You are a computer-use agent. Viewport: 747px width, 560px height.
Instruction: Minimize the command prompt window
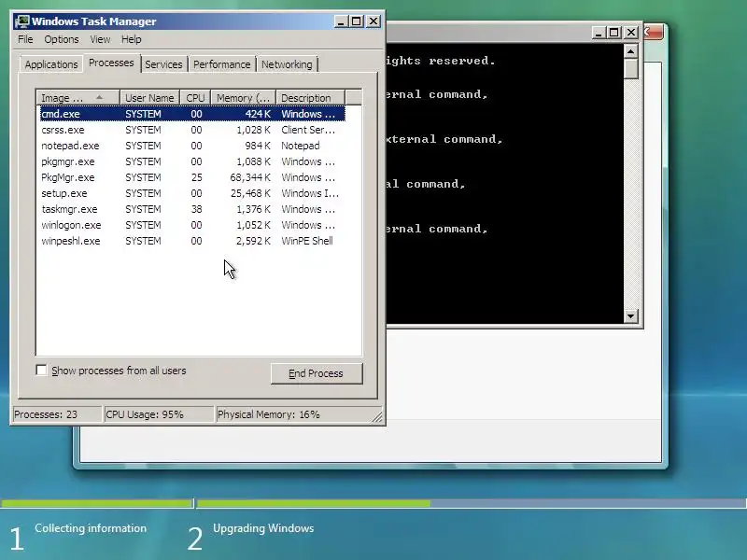click(x=598, y=33)
